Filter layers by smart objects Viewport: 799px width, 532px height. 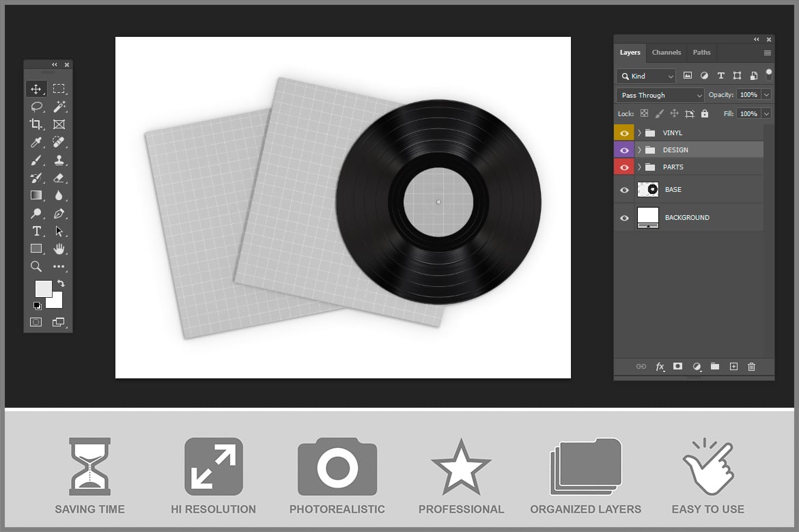pos(754,76)
